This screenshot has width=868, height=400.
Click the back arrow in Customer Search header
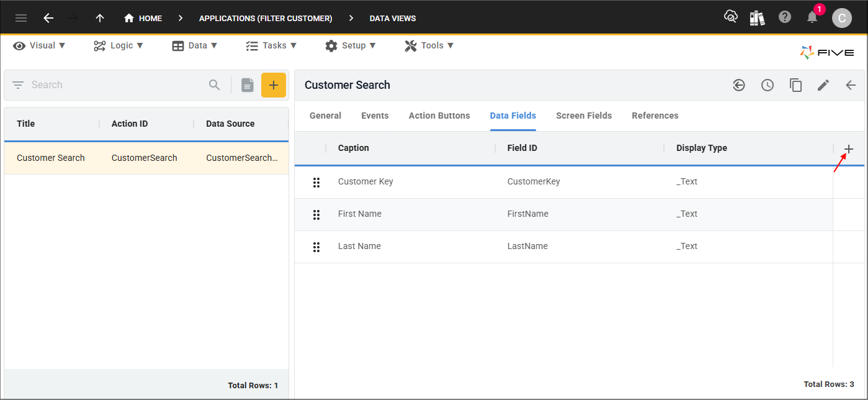pyautogui.click(x=851, y=85)
